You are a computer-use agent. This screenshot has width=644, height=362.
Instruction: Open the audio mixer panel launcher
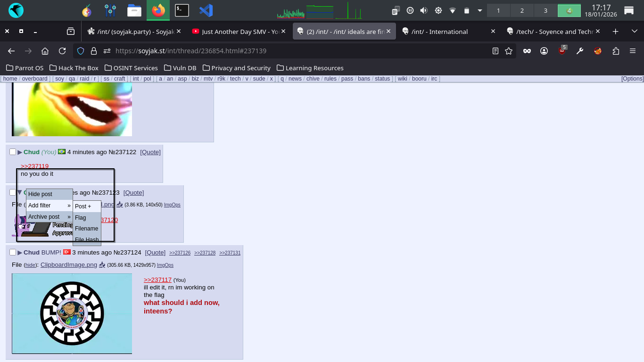[x=110, y=10]
